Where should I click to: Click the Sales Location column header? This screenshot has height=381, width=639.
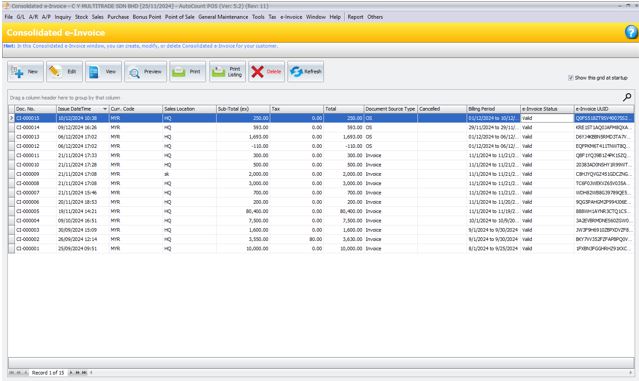189,109
